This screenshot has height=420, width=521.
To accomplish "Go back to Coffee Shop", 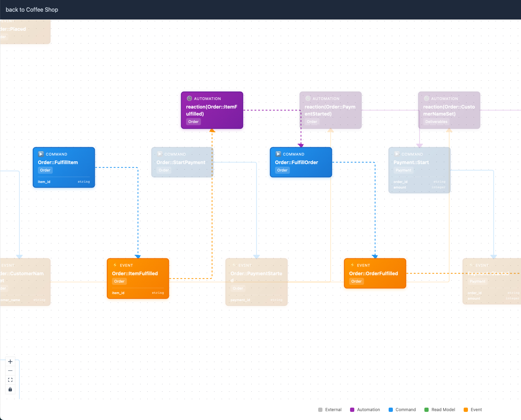I will (32, 10).
